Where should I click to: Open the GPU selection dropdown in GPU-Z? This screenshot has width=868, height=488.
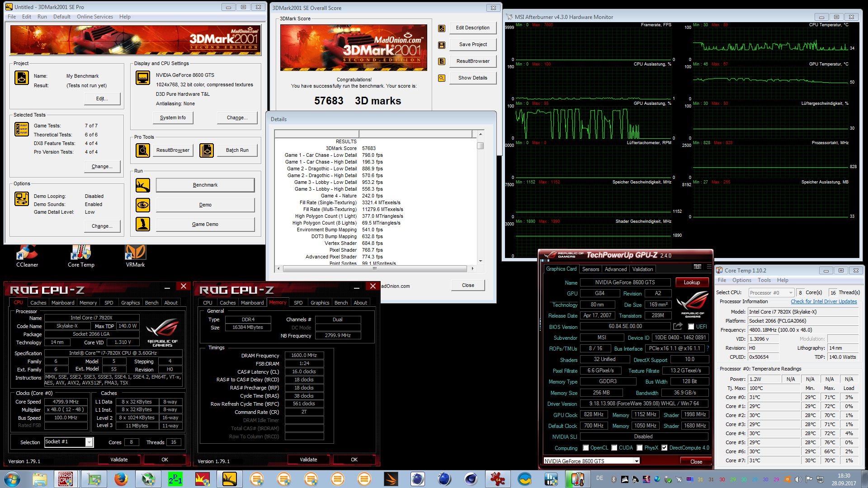592,461
